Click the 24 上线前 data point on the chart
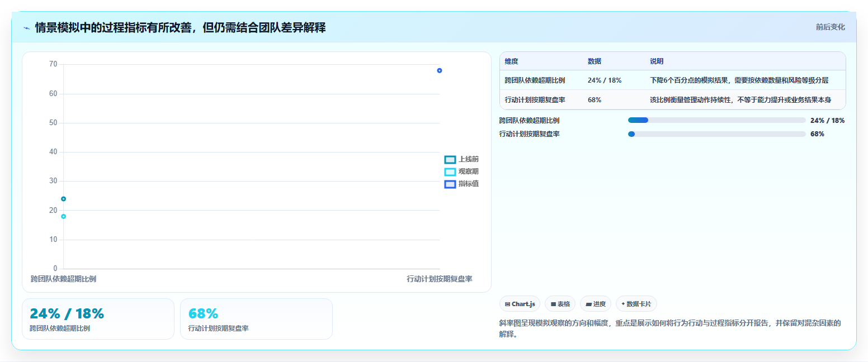 point(63,199)
